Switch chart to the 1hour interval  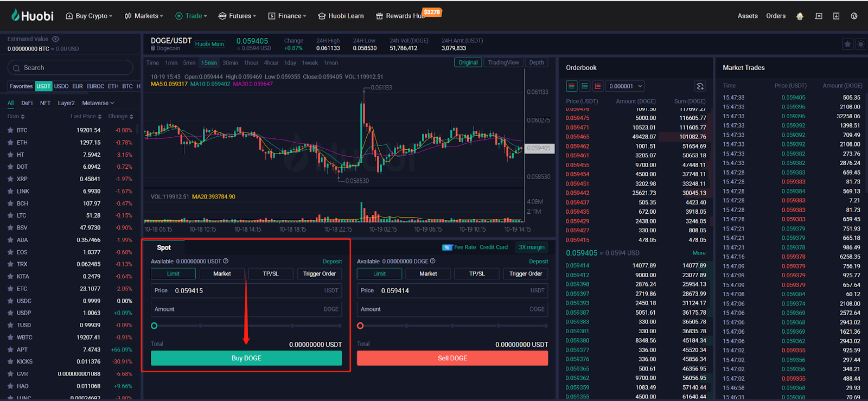tap(251, 63)
